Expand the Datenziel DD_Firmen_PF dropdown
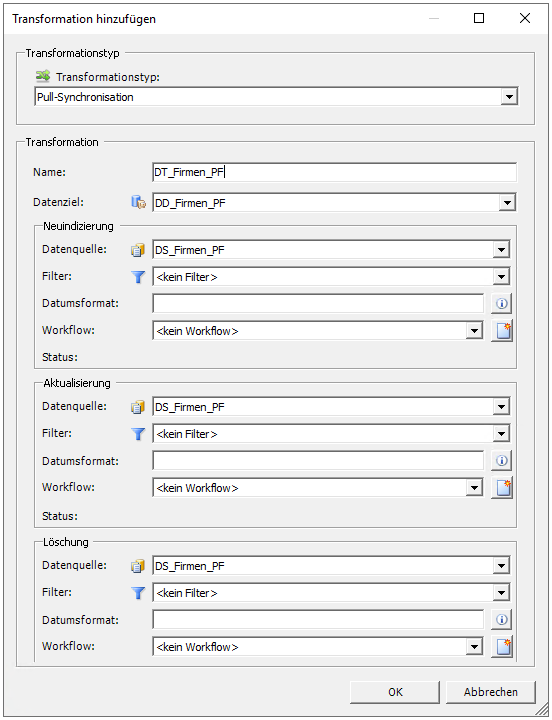 point(507,202)
